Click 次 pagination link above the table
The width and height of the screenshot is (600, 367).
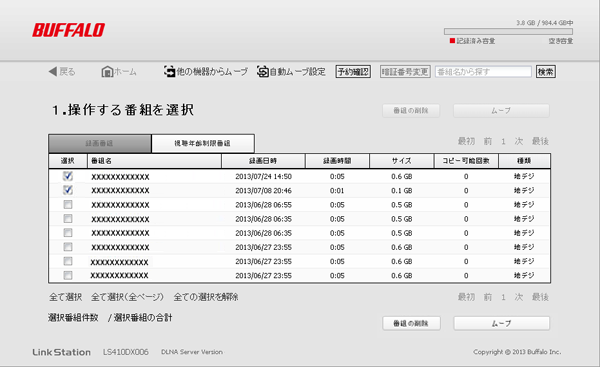(x=519, y=141)
